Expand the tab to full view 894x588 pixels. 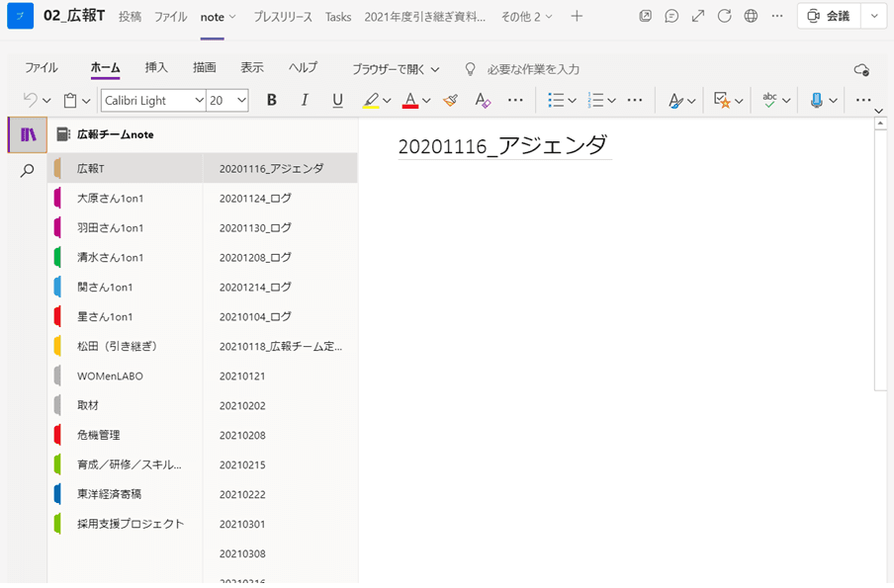point(698,17)
